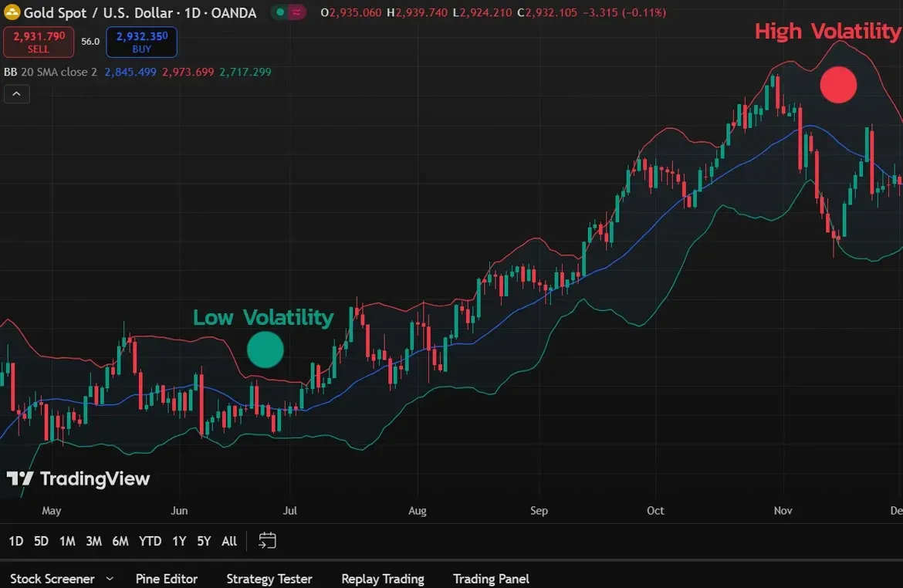Screen dimensions: 903x588
Task: Click the low price L2,924.210
Action: click(x=482, y=12)
